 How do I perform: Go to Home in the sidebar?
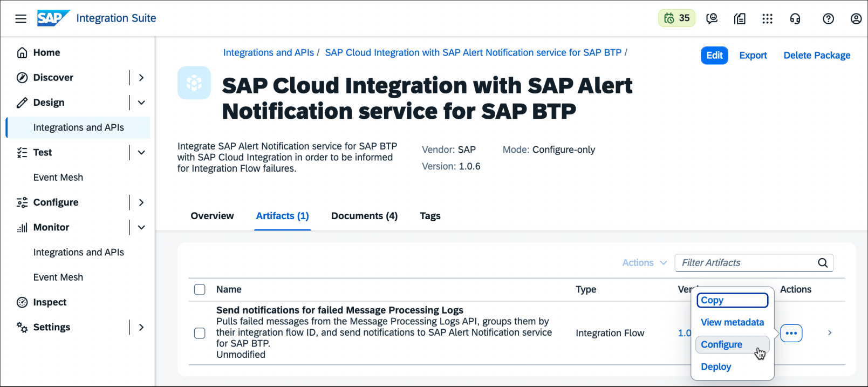click(x=46, y=52)
